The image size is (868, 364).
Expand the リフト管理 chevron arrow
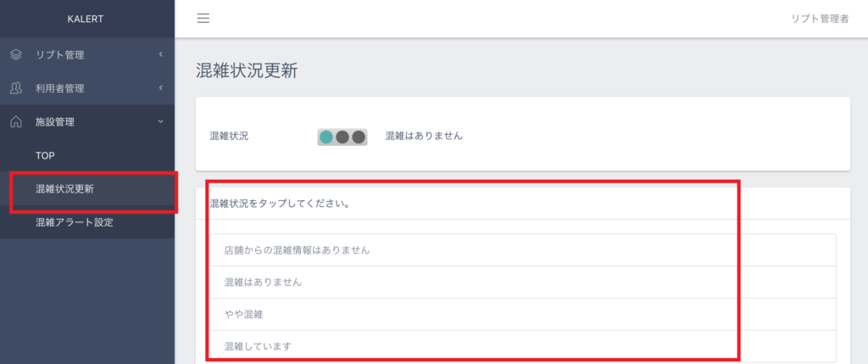click(160, 54)
